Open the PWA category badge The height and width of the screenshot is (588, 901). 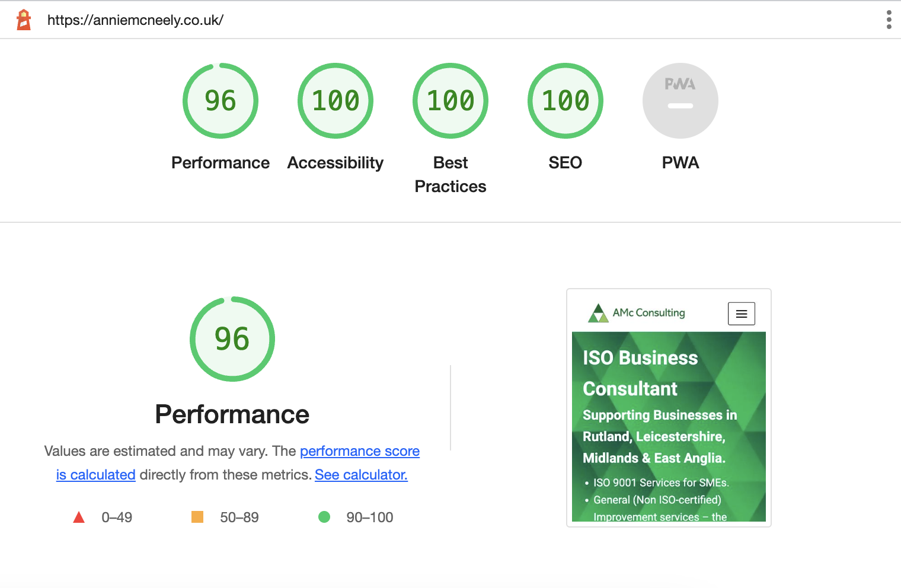point(680,101)
